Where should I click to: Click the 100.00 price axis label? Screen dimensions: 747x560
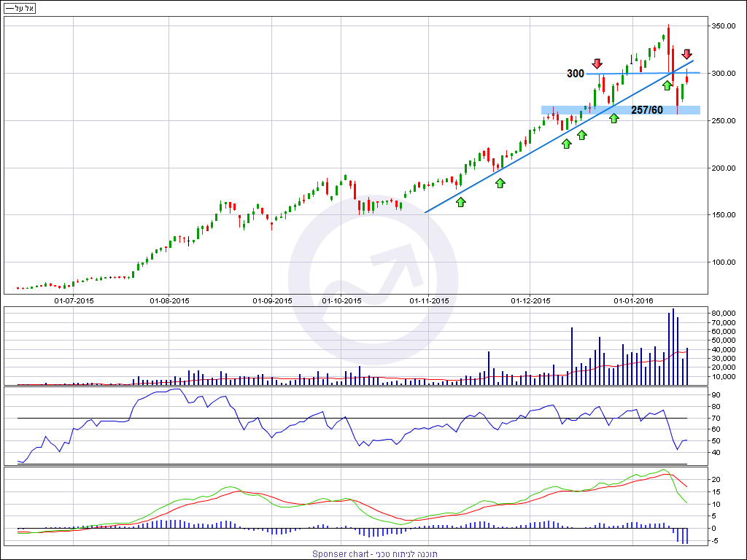pyautogui.click(x=722, y=262)
